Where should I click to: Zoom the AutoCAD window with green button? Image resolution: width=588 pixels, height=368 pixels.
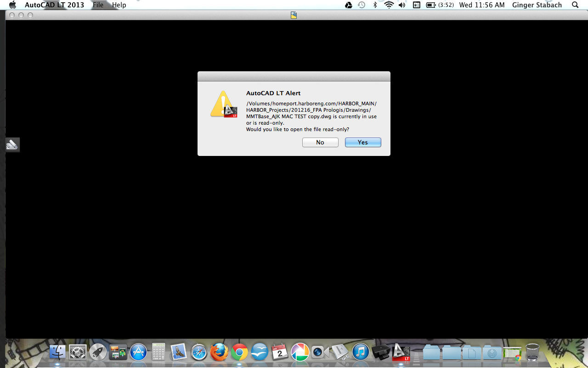(x=30, y=15)
